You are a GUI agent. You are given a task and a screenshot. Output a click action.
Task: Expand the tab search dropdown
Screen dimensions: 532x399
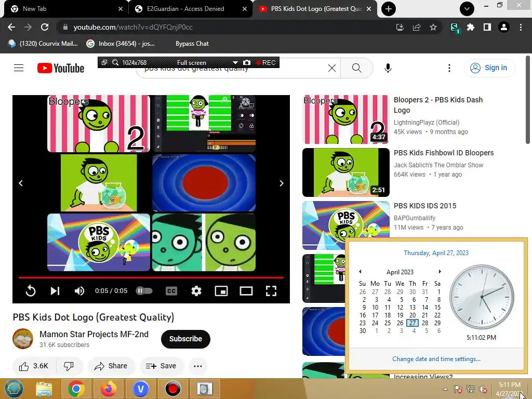click(x=467, y=9)
